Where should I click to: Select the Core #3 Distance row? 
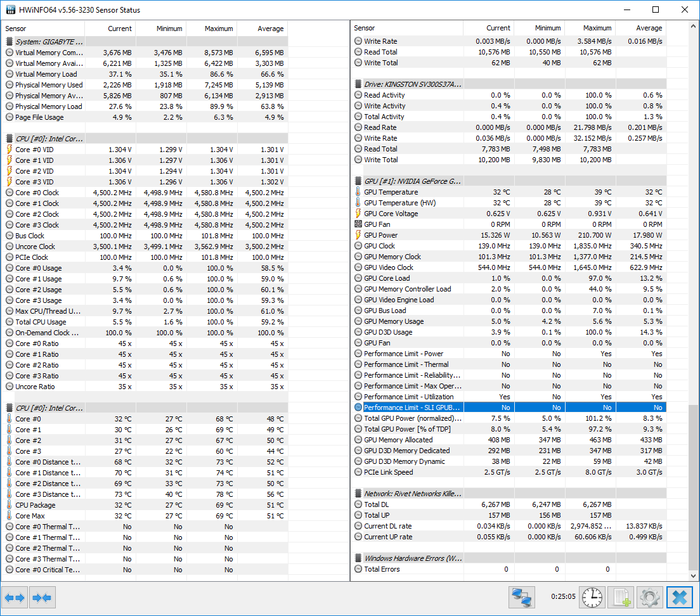[x=145, y=494]
